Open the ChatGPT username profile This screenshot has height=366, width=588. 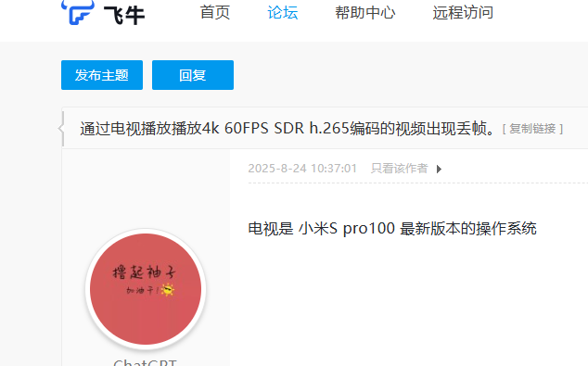click(145, 362)
